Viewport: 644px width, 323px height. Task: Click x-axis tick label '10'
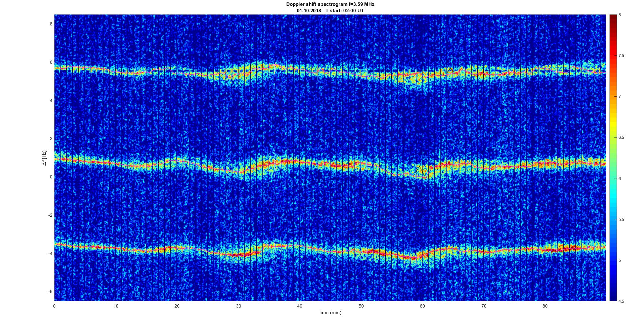click(x=116, y=306)
